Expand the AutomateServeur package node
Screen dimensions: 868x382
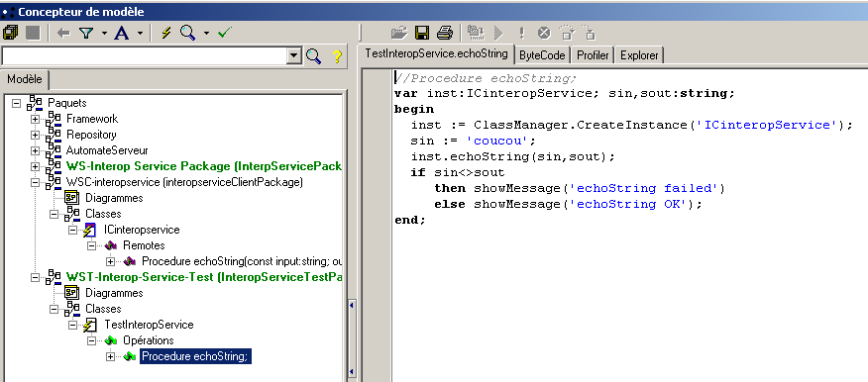36,150
